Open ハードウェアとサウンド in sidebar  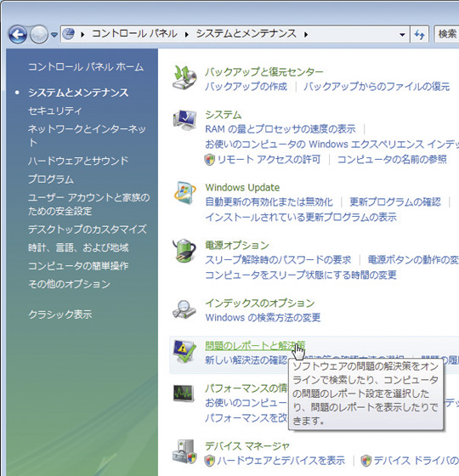click(x=78, y=161)
